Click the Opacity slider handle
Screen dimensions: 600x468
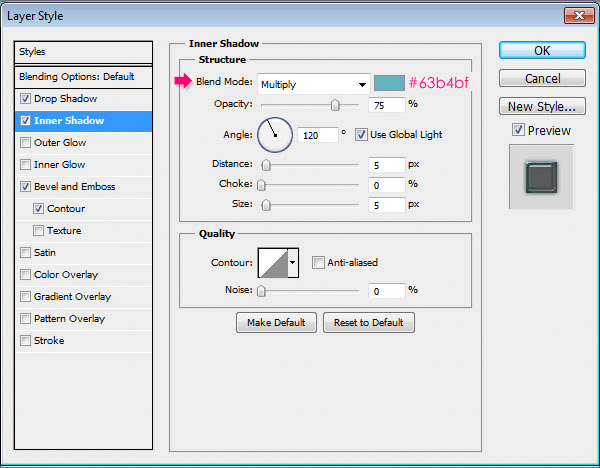pos(335,105)
